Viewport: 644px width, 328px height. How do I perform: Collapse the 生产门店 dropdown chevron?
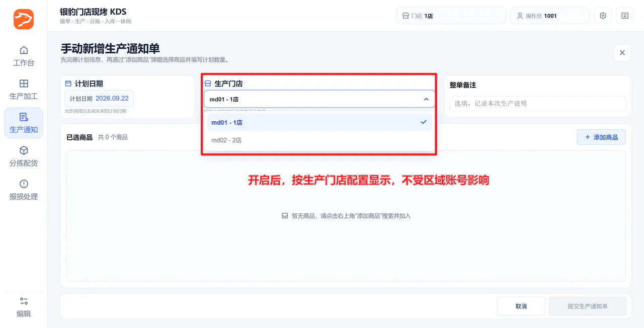tap(426, 99)
